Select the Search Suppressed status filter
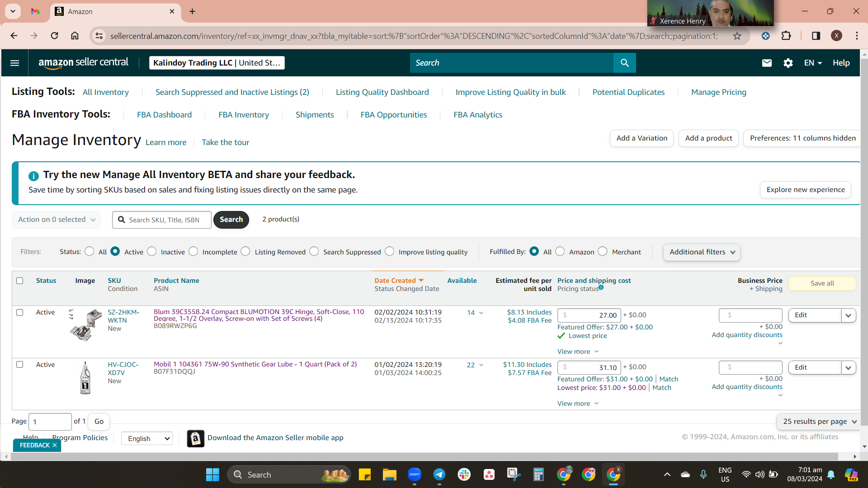Image resolution: width=868 pixels, height=488 pixels. (x=314, y=251)
